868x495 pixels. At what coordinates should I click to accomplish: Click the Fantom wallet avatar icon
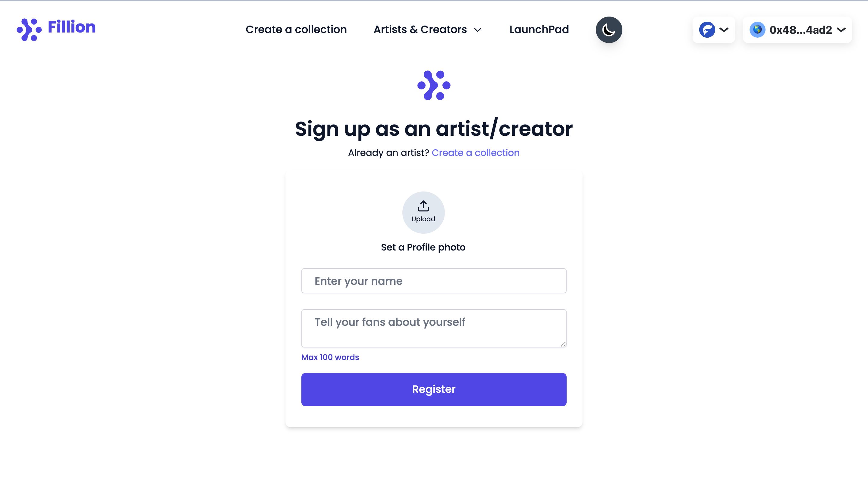[x=706, y=30]
